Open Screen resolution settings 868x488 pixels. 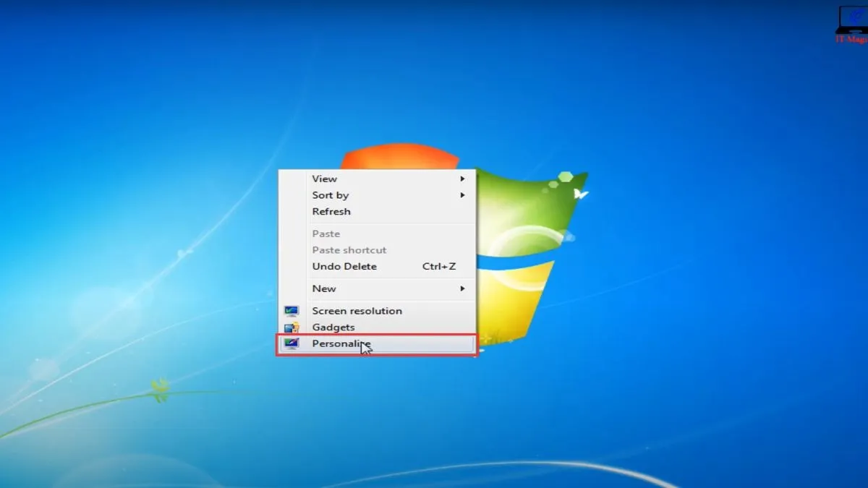357,311
